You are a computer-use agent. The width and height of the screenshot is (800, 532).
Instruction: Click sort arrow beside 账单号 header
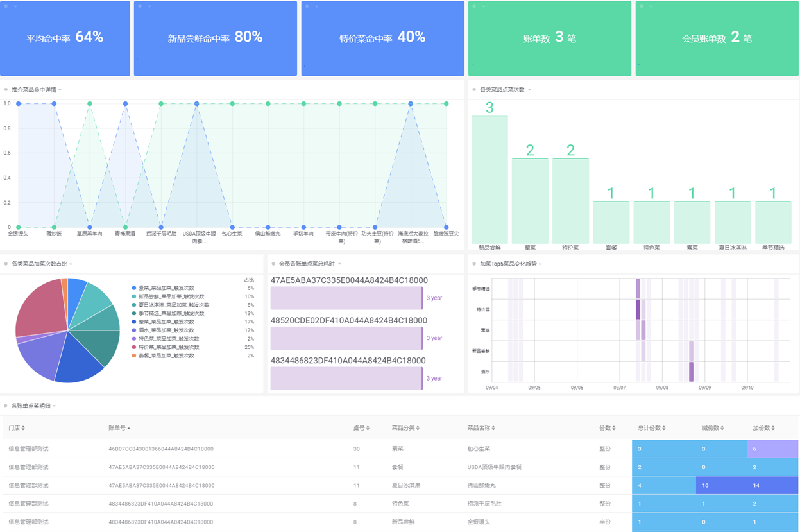click(128, 428)
